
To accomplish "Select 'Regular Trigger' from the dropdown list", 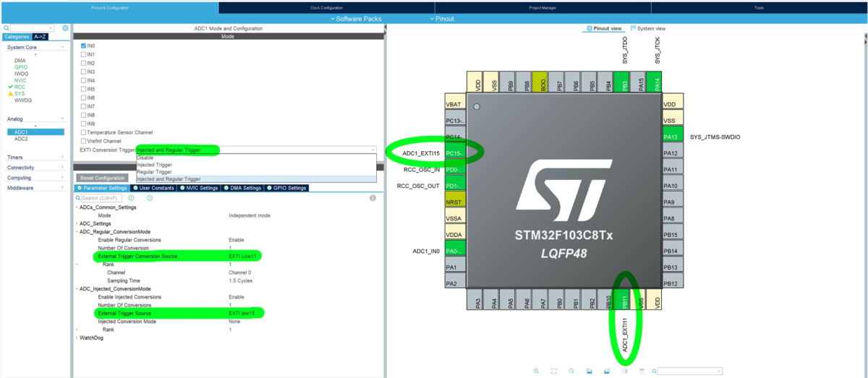I will click(x=256, y=172).
